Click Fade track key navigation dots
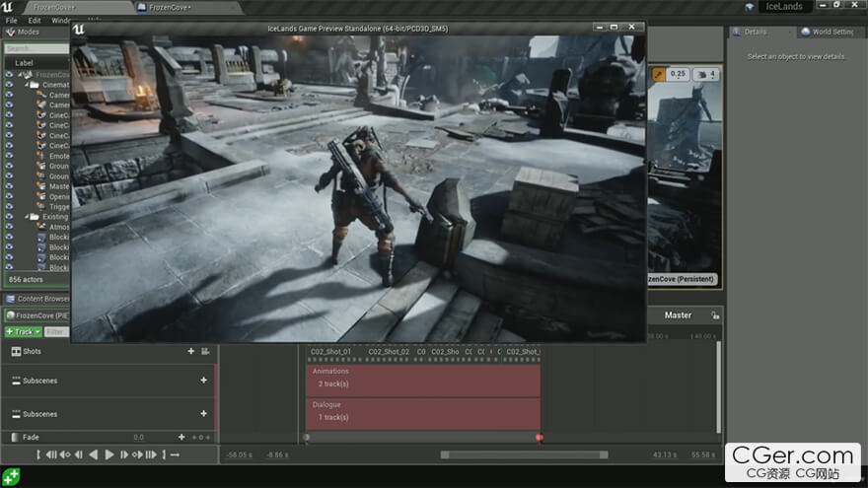The height and width of the screenshot is (488, 868). point(201,438)
